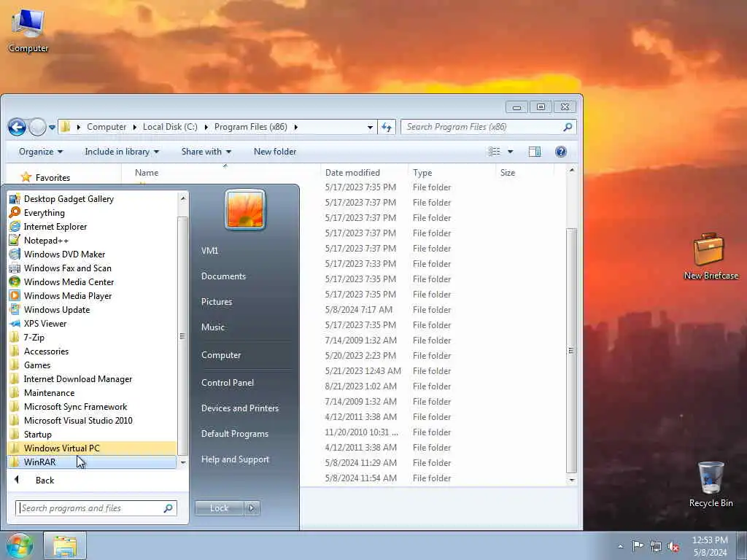Screen dimensions: 747x560
Task: Click Search Program Files (x86) box
Action: [x=489, y=127]
